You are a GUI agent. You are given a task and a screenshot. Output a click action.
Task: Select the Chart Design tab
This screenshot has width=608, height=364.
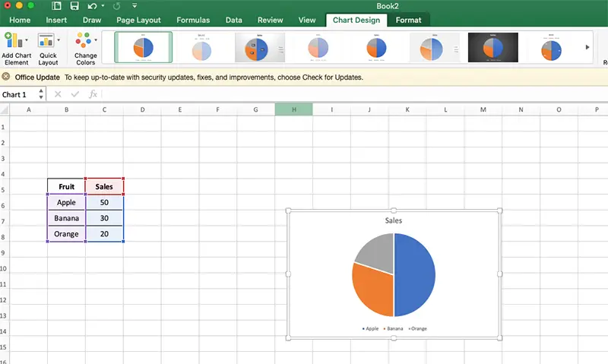(356, 21)
